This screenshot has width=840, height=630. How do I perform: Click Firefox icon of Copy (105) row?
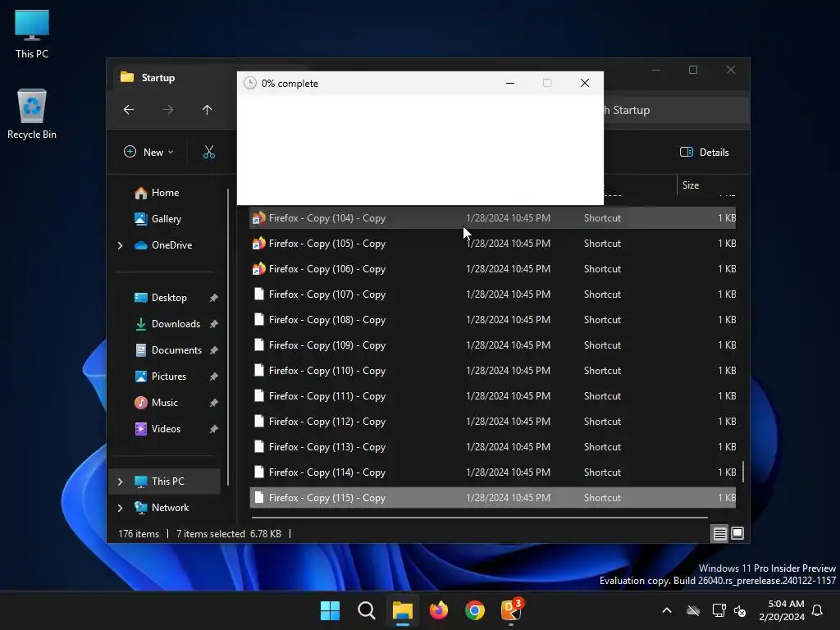(x=258, y=244)
